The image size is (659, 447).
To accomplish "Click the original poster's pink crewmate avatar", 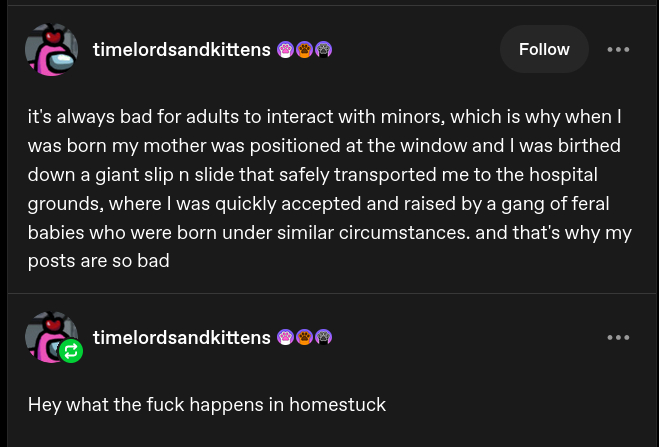I will point(51,49).
